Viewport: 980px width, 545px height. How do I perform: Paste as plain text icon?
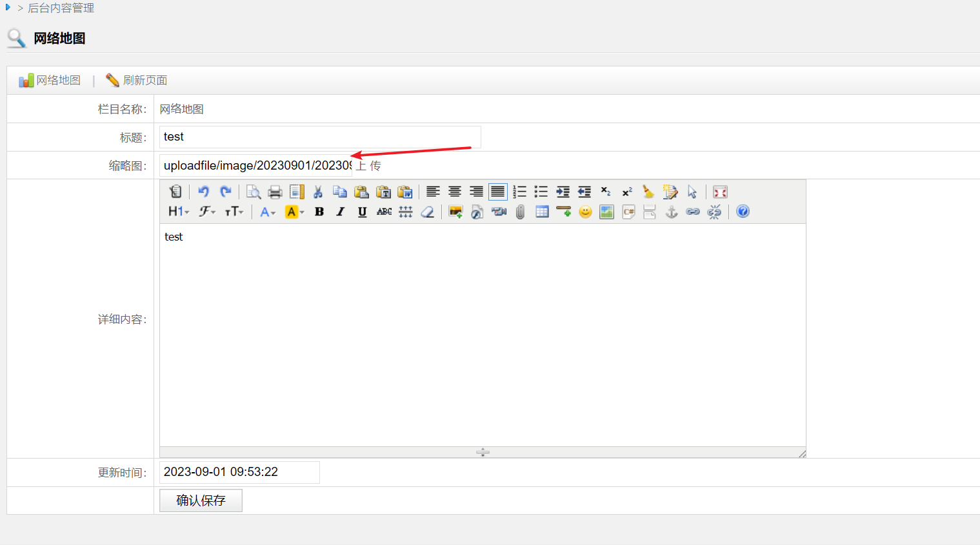click(x=383, y=192)
